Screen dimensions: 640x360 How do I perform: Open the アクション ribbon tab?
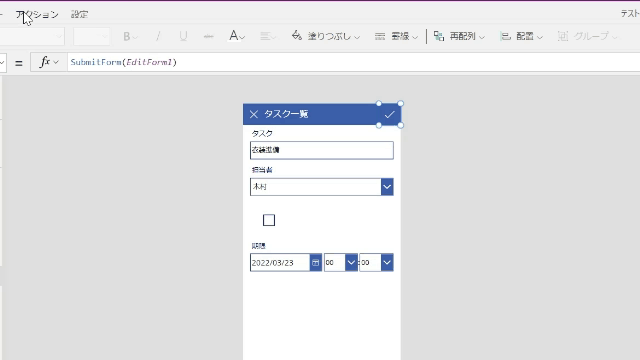click(37, 14)
